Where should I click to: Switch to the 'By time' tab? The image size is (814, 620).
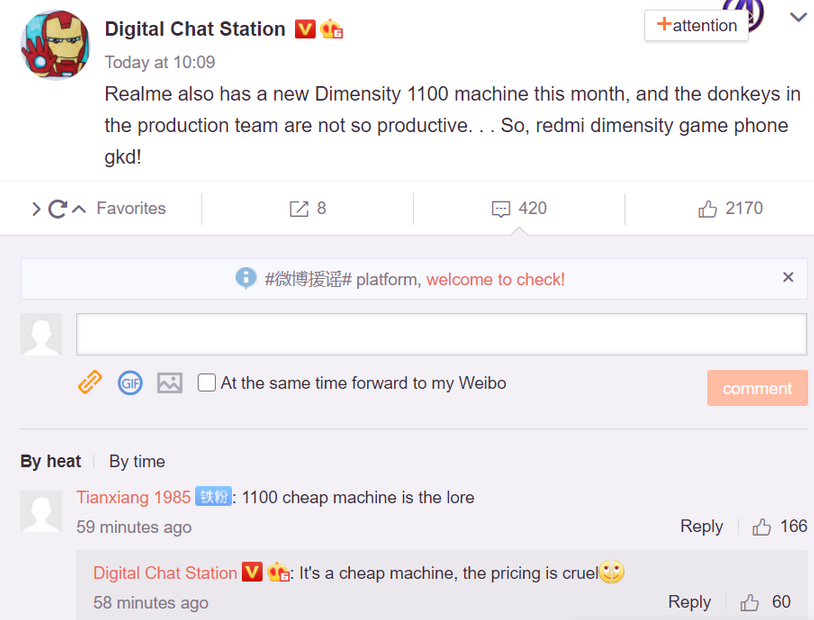(x=137, y=461)
